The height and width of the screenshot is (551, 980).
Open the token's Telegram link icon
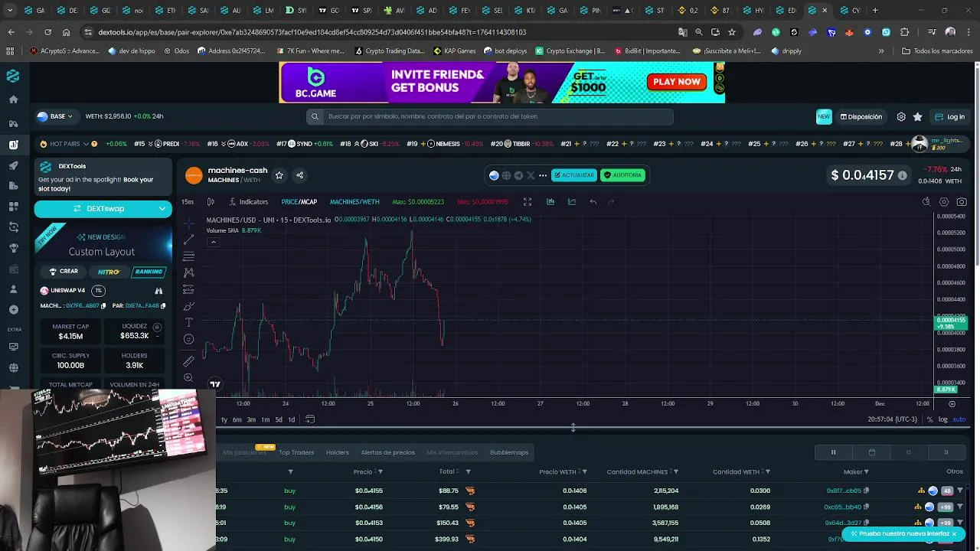point(518,175)
